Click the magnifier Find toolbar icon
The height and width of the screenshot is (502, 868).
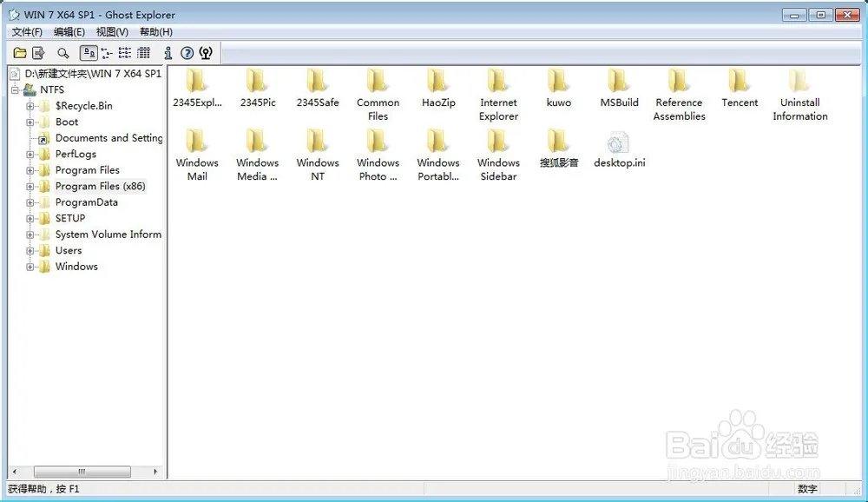63,53
